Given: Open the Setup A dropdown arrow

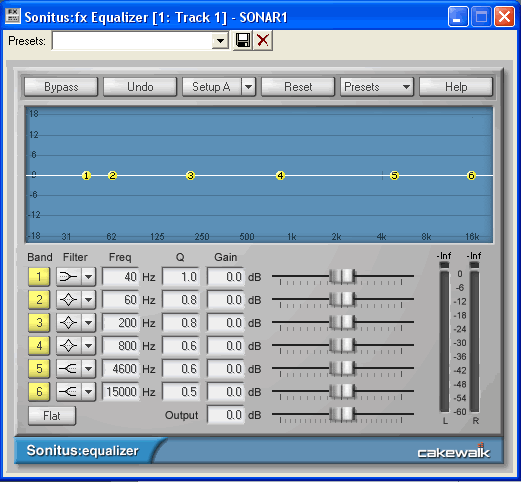Looking at the screenshot, I should click(x=248, y=87).
